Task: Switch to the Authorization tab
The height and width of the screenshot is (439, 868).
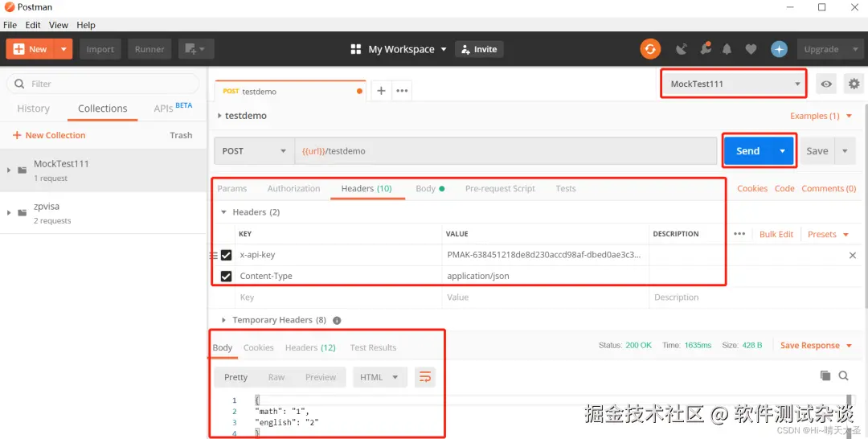Action: click(x=293, y=189)
